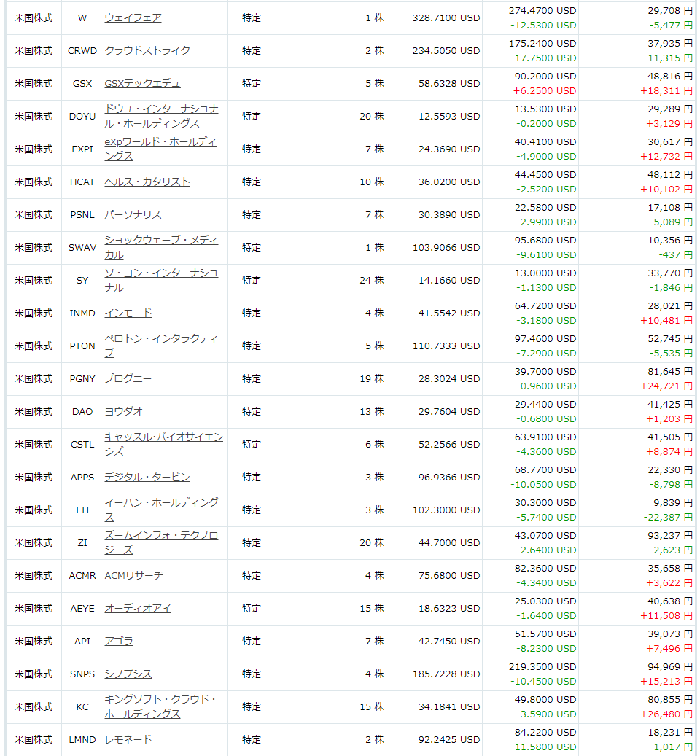Select ticker symbol PSNL

tap(82, 214)
